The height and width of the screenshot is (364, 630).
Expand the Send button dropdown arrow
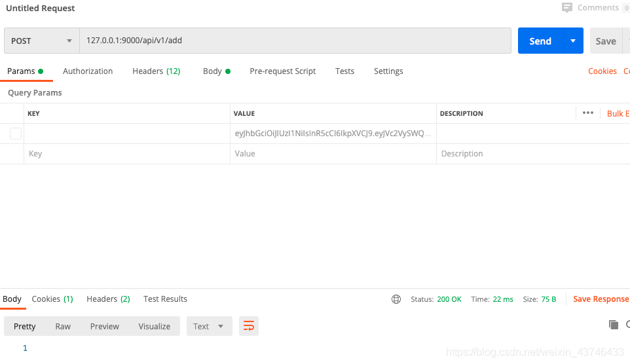(x=573, y=41)
